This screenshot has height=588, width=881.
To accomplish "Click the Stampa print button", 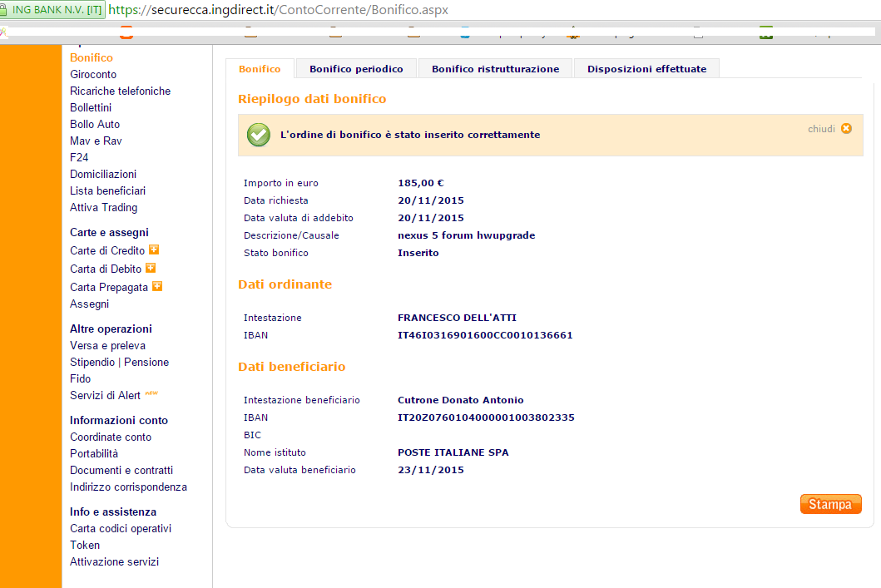I will click(x=830, y=504).
